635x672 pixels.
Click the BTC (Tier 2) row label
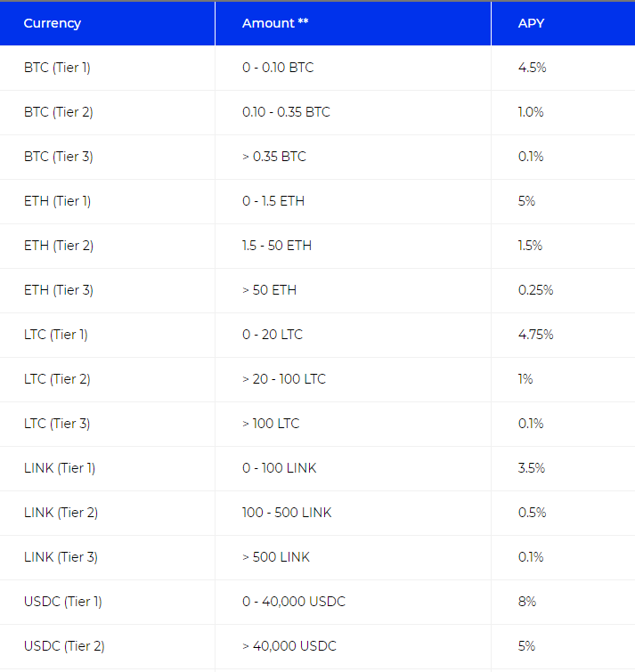coord(58,112)
